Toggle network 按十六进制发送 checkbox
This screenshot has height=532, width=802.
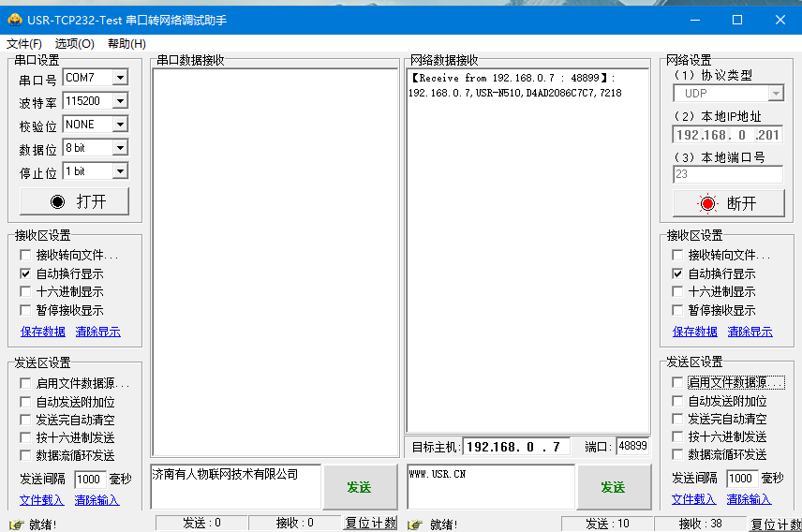[677, 436]
